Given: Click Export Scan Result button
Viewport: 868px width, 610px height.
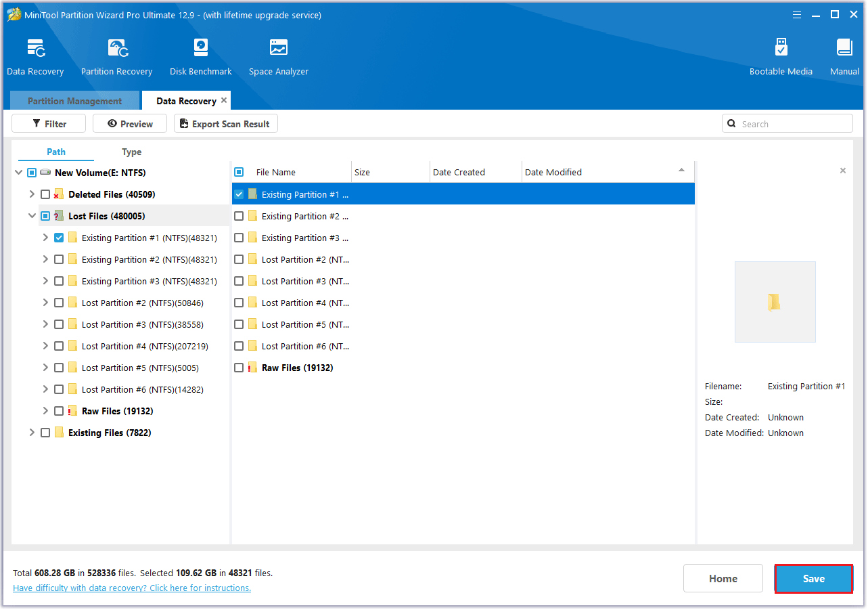Looking at the screenshot, I should [x=226, y=123].
